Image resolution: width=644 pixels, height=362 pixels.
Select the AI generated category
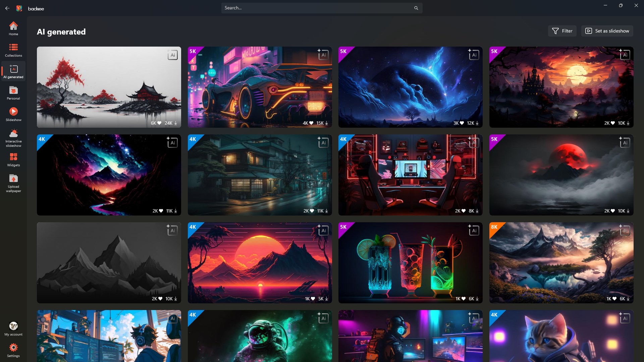coord(13,71)
